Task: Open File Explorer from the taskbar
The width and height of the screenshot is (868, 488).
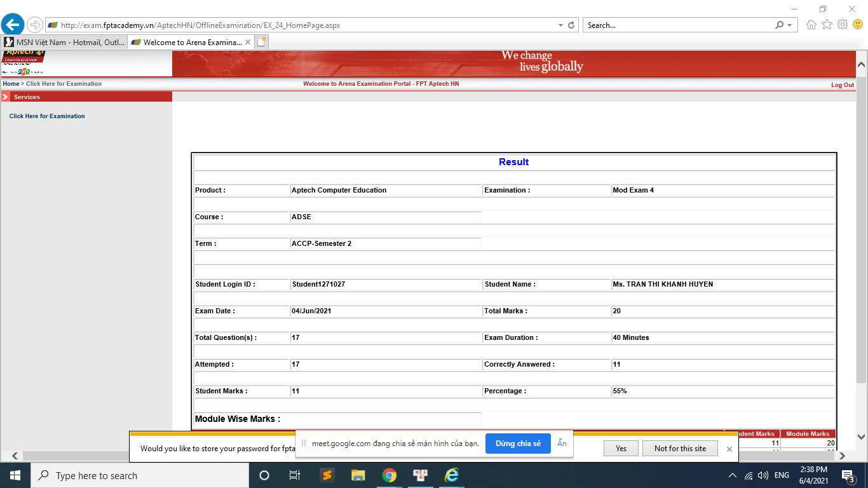Action: click(x=358, y=475)
